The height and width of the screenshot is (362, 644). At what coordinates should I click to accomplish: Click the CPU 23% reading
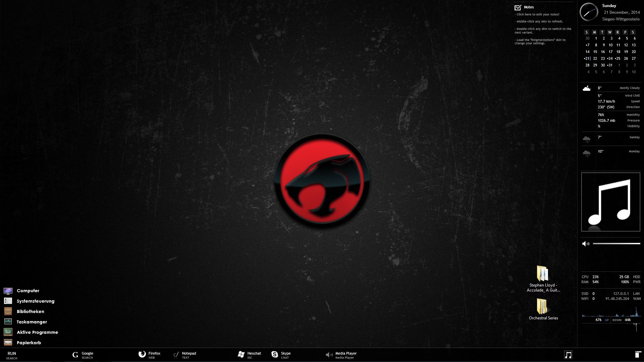tap(590, 277)
